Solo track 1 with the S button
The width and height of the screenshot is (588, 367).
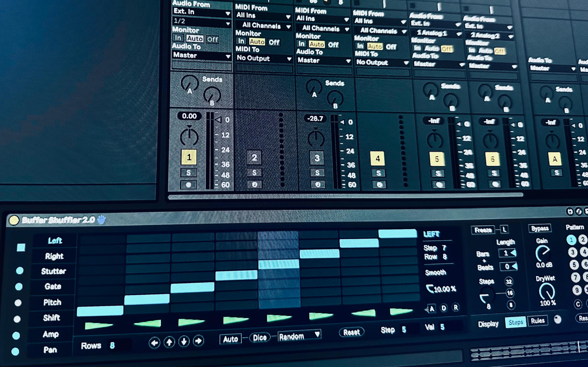pyautogui.click(x=188, y=172)
